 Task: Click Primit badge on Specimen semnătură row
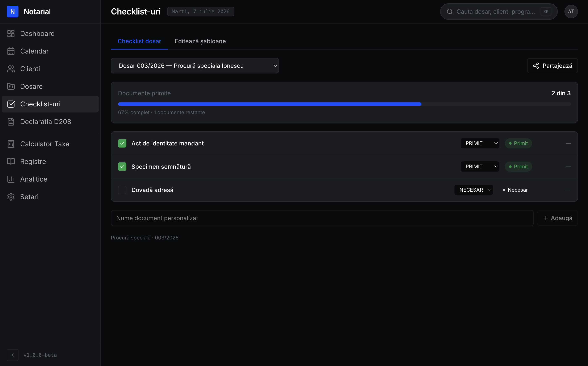(x=518, y=167)
